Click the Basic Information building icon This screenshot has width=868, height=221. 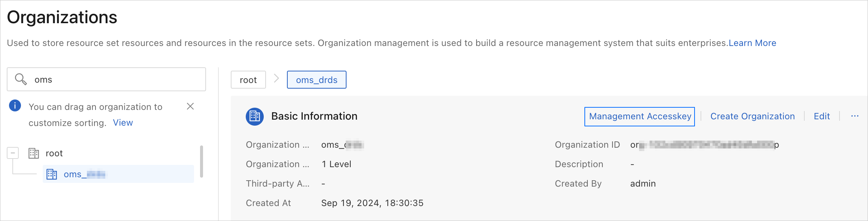tap(255, 116)
